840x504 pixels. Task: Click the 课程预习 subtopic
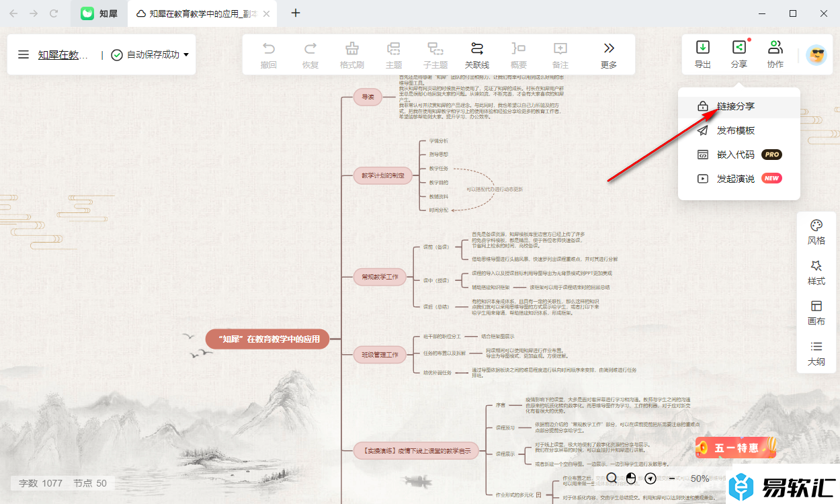tap(505, 427)
